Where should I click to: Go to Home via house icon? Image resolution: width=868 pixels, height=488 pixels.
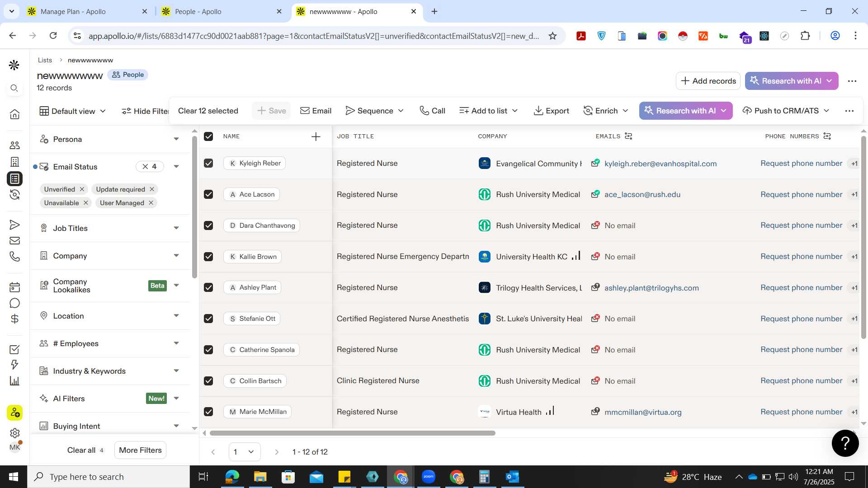click(x=14, y=114)
